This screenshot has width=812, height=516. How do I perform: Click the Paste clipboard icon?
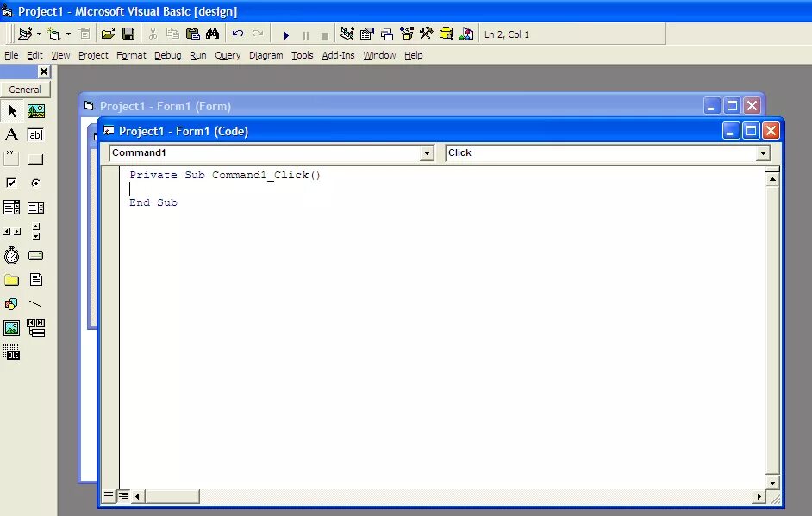point(192,34)
